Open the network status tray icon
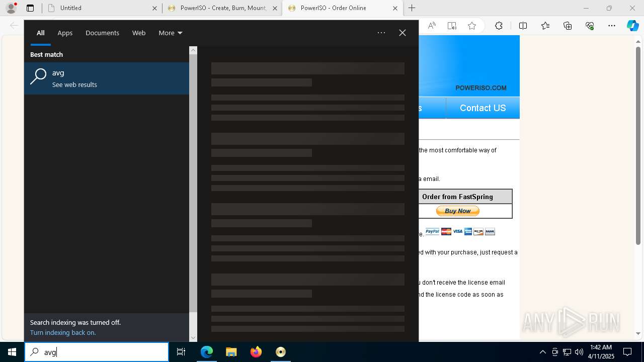The height and width of the screenshot is (362, 644). pos(567,352)
